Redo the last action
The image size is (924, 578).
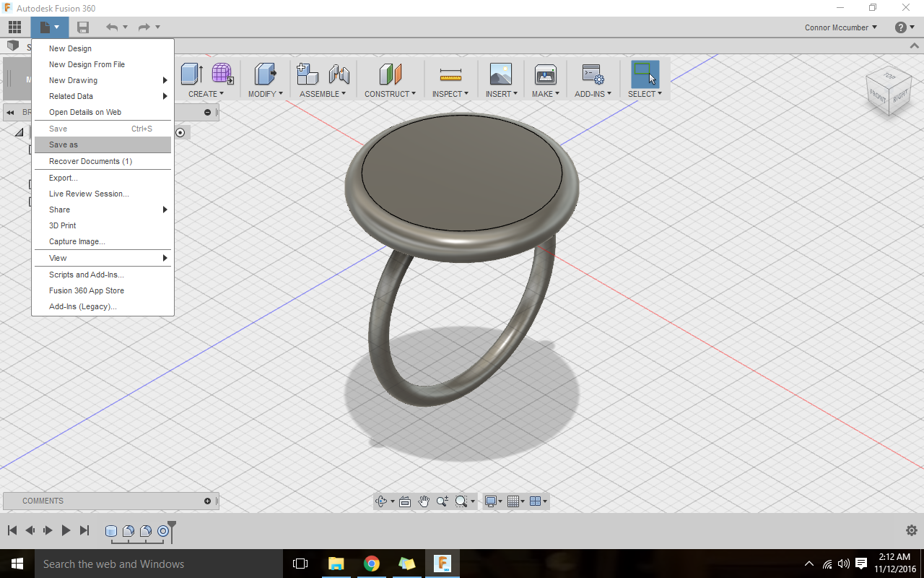tap(144, 27)
